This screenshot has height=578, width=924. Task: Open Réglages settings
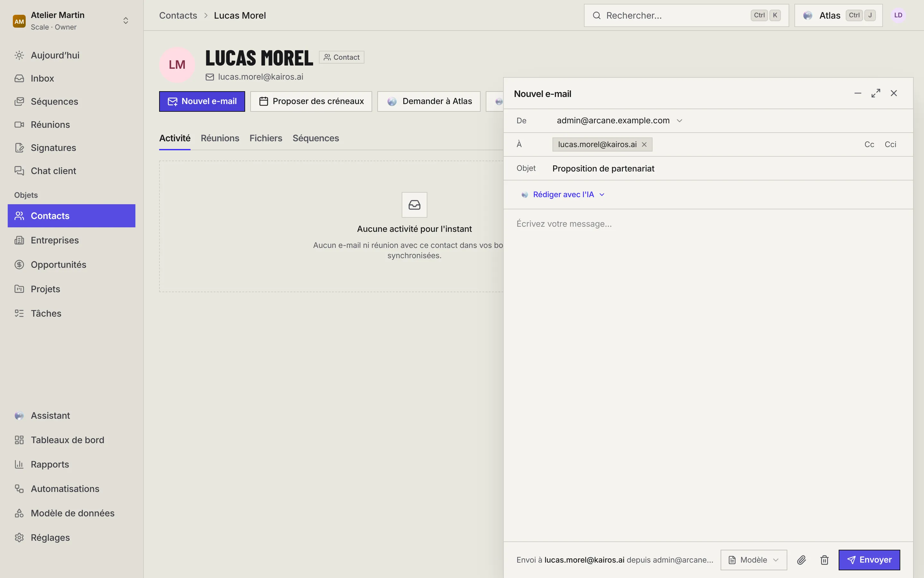click(x=72, y=538)
